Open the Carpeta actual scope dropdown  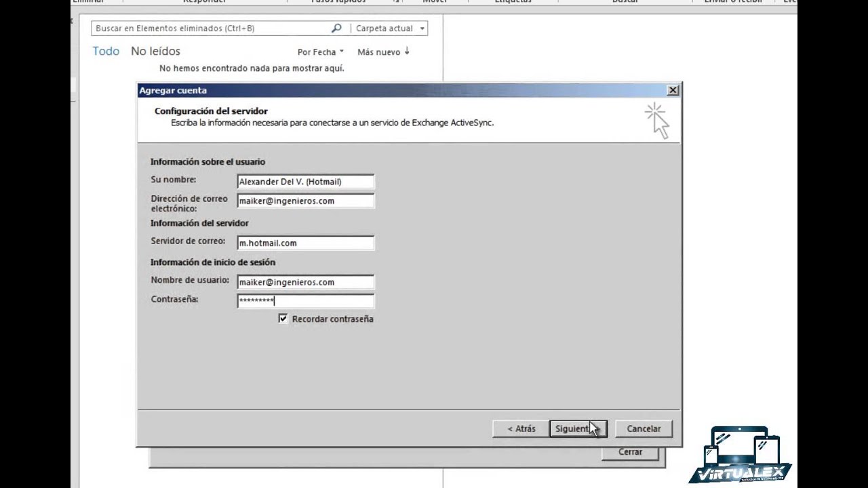point(391,28)
